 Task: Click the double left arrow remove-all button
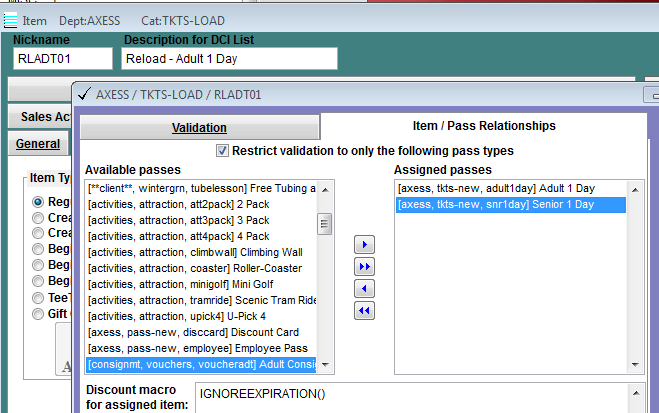pyautogui.click(x=364, y=311)
